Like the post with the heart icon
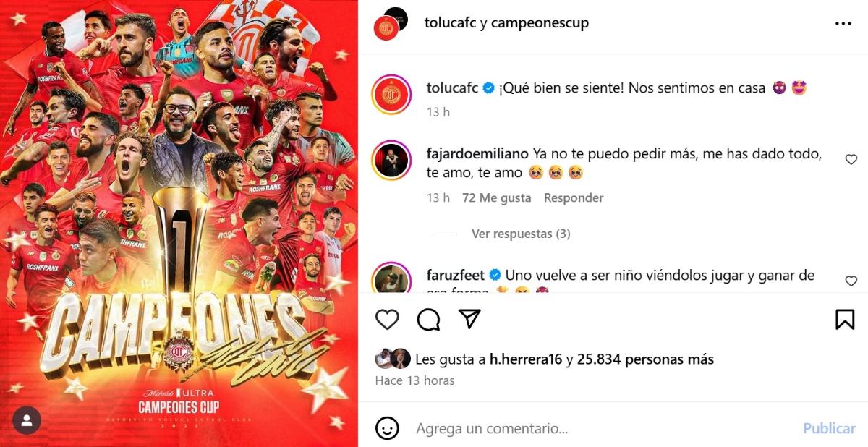 [388, 319]
